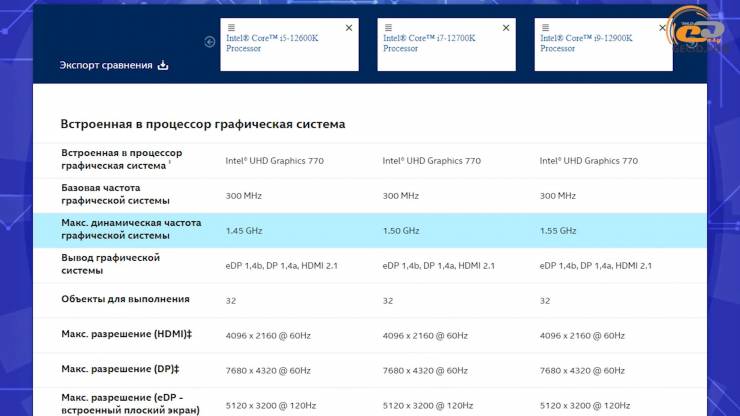
Task: Click the drag handle on the i5-12600K card
Action: point(231,28)
